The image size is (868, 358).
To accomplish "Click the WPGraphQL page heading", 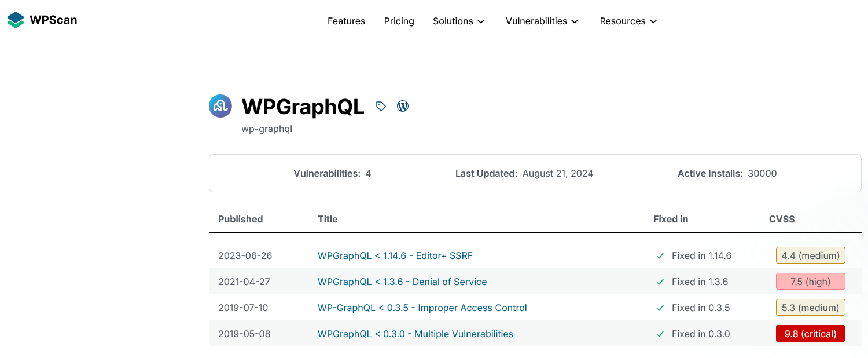I will pos(303,107).
